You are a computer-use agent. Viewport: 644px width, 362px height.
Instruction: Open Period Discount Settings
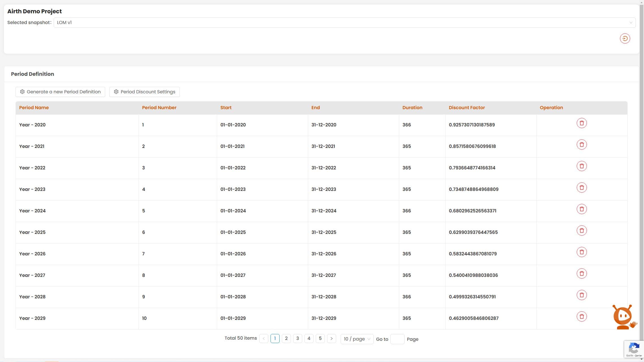click(144, 92)
